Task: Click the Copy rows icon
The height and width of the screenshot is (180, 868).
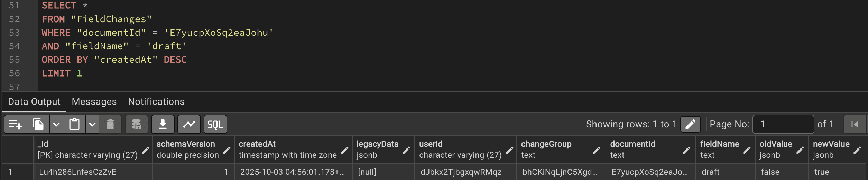Action: pyautogui.click(x=38, y=124)
